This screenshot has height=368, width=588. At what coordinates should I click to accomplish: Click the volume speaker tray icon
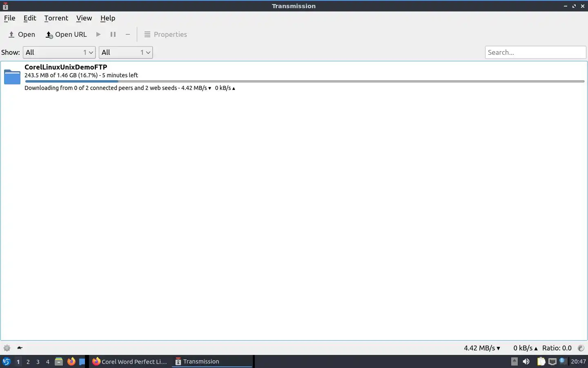(x=526, y=361)
